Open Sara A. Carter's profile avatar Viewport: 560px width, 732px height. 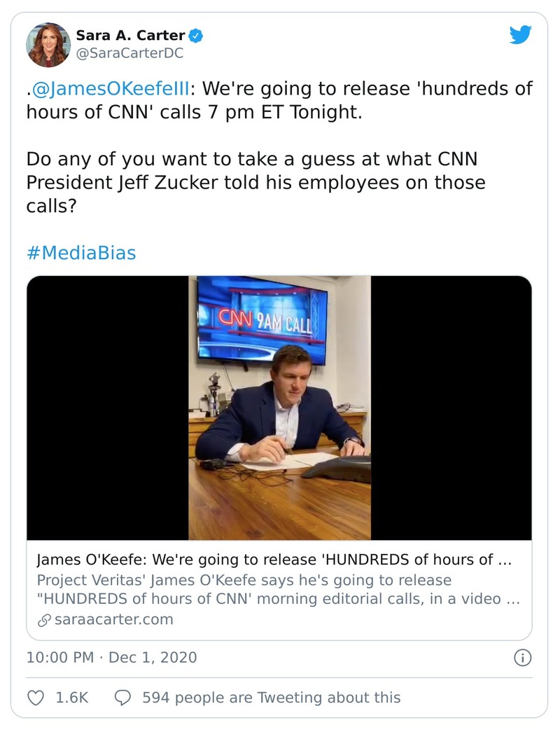tap(49, 44)
